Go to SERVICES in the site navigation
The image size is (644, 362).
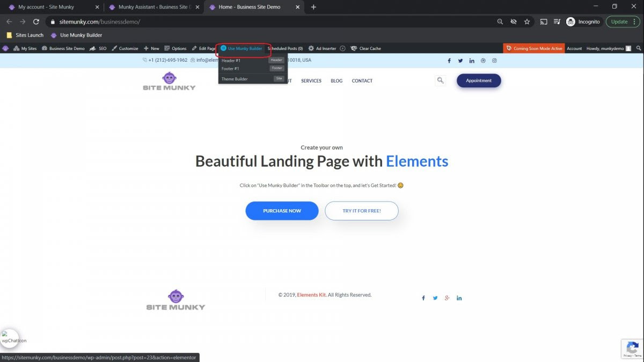[x=311, y=81]
